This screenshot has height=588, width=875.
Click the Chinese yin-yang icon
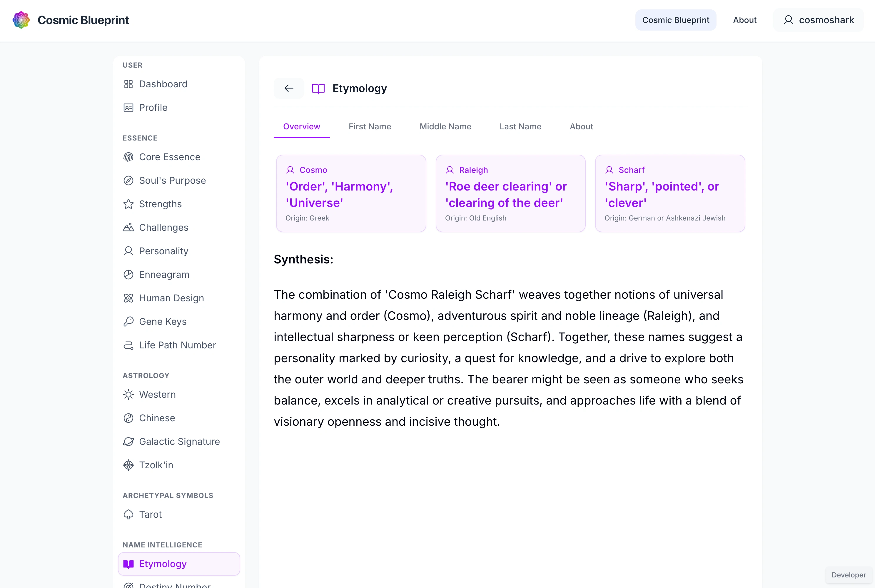tap(128, 418)
